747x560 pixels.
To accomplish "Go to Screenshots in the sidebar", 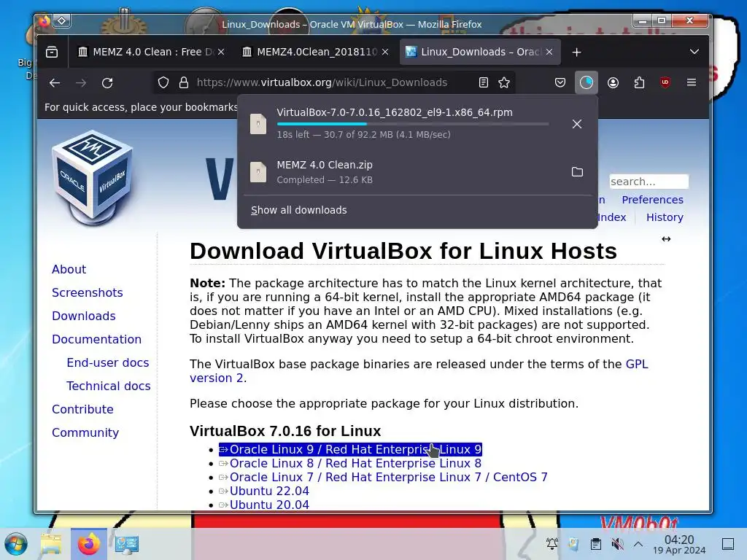I will (88, 293).
